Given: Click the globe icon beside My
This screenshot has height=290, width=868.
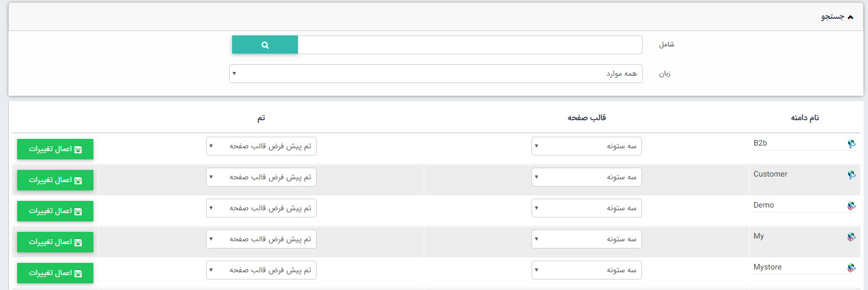Looking at the screenshot, I should [851, 237].
